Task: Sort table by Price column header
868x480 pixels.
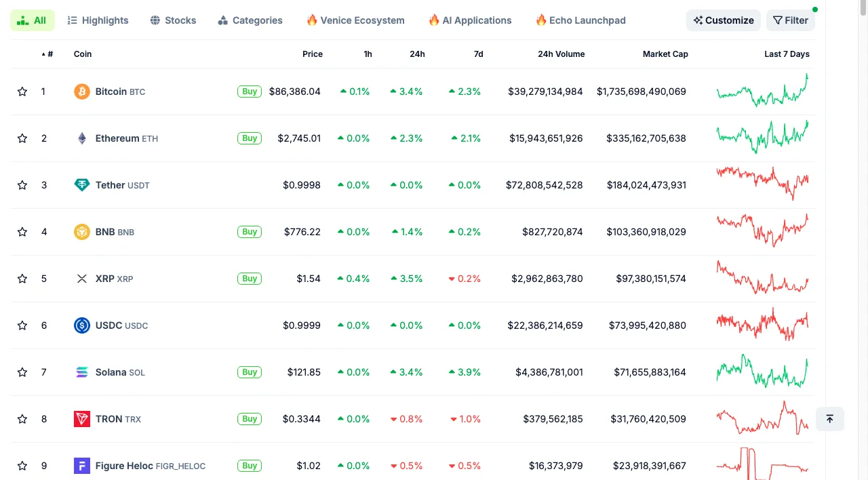Action: 313,54
